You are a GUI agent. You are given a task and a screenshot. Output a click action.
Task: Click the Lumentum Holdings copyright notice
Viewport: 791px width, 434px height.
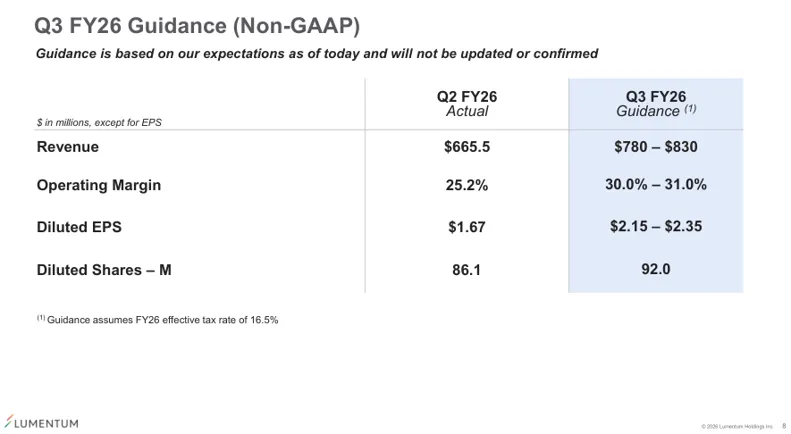pos(737,426)
